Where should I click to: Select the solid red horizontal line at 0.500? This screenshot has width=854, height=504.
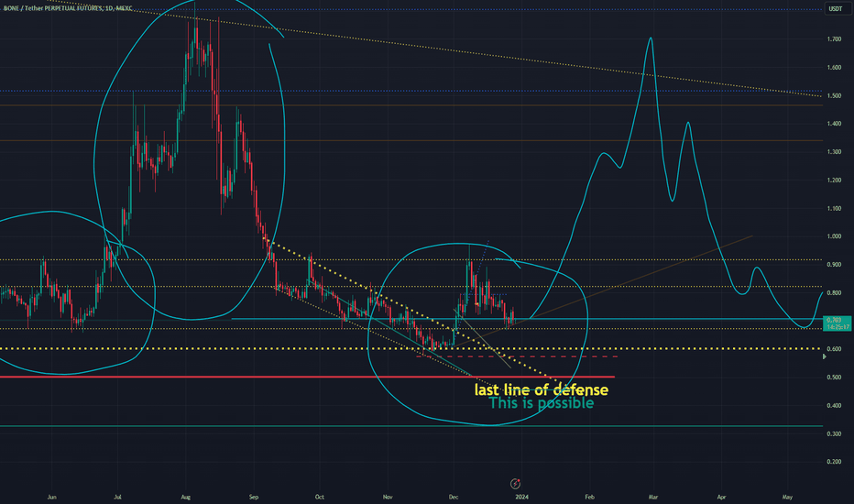307,377
